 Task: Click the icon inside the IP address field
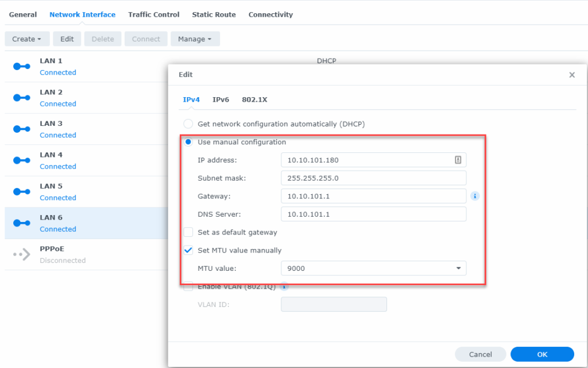click(x=459, y=159)
